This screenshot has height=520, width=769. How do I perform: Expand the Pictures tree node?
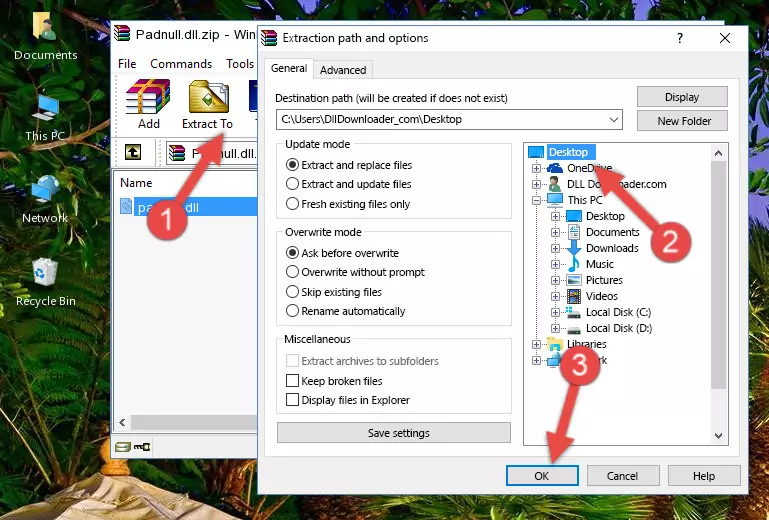(555, 281)
